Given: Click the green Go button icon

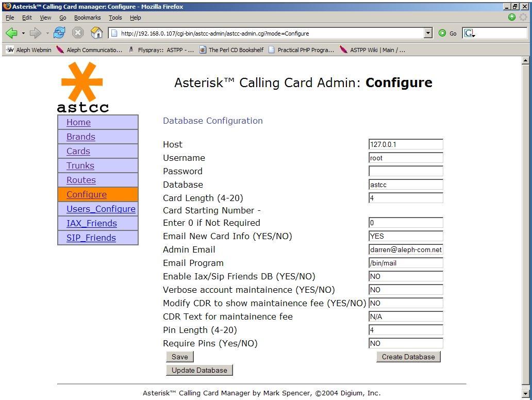Looking at the screenshot, I should point(442,33).
